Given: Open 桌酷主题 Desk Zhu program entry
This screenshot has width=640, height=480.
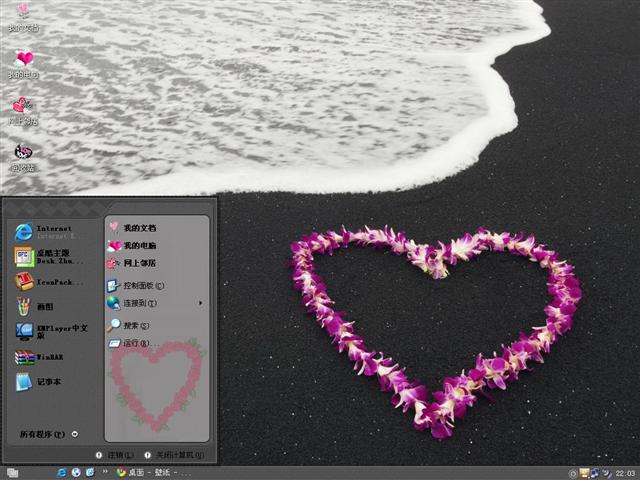Looking at the screenshot, I should (51, 257).
